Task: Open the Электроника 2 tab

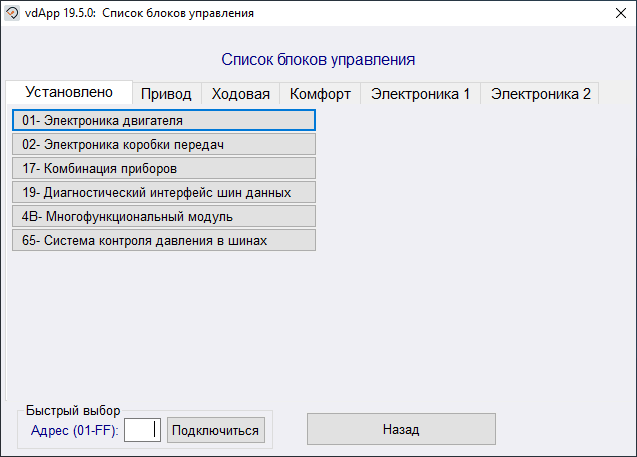Action: (540, 94)
